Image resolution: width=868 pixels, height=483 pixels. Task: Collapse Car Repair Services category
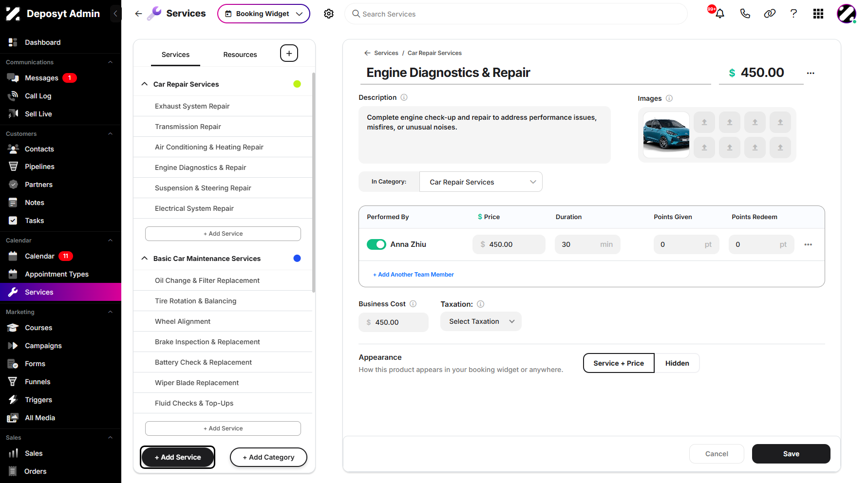tap(145, 84)
